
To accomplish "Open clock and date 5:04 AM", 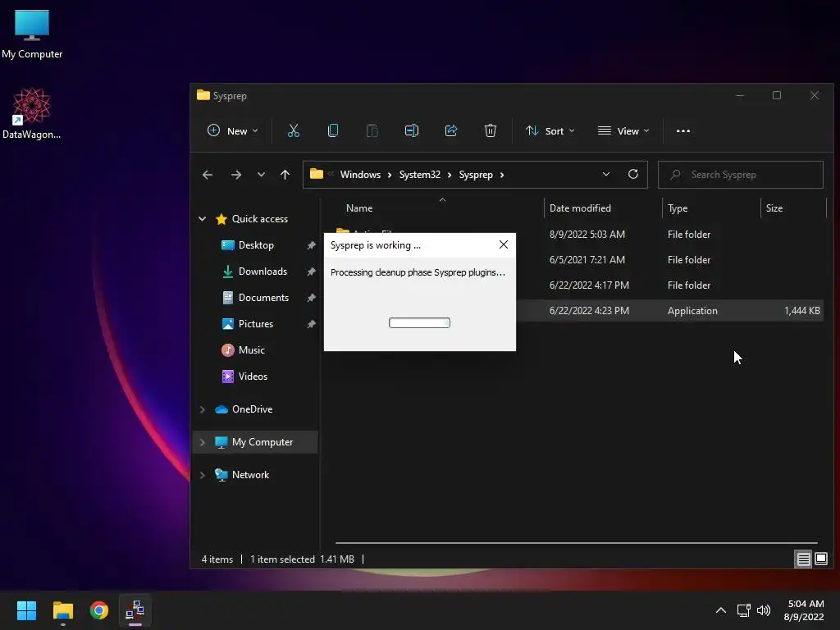I will [805, 610].
